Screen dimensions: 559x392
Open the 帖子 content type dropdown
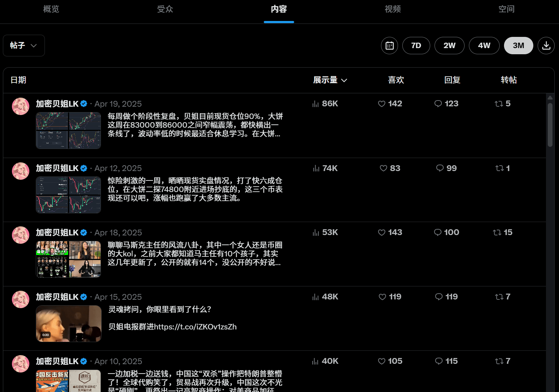24,46
